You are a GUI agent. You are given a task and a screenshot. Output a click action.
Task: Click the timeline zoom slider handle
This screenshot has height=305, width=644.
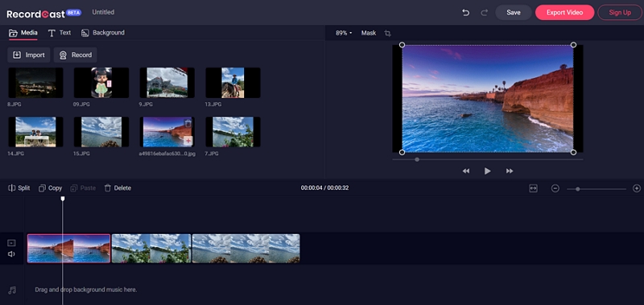click(x=578, y=189)
